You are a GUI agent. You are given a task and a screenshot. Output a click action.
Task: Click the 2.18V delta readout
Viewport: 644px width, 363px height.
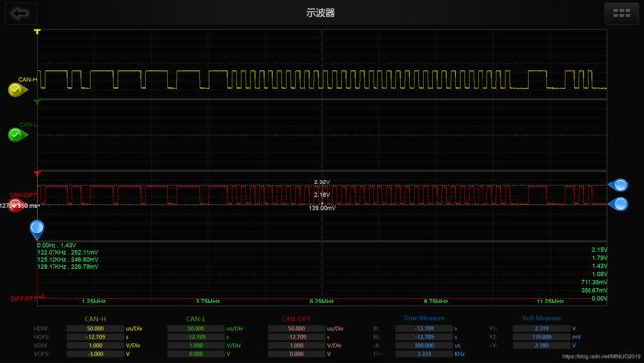pyautogui.click(x=322, y=195)
